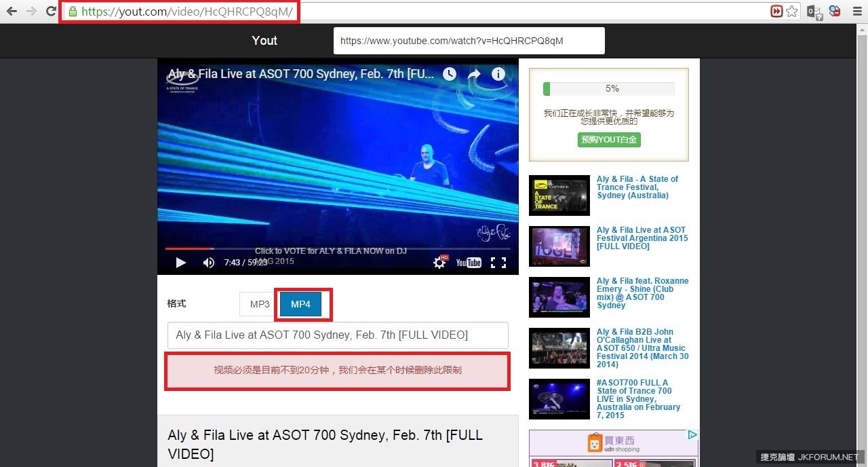This screenshot has height=467, width=868.
Task: Open the #ASOT700 FULL thumbnail
Action: 559,399
